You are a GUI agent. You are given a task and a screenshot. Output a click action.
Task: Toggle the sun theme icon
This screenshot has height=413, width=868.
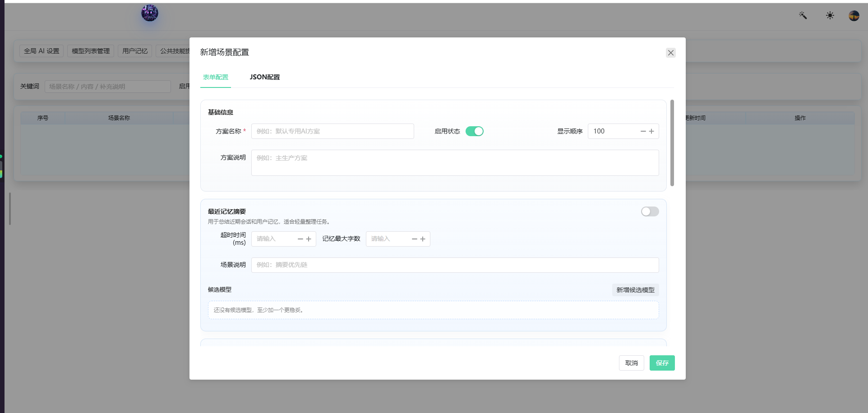click(x=830, y=15)
